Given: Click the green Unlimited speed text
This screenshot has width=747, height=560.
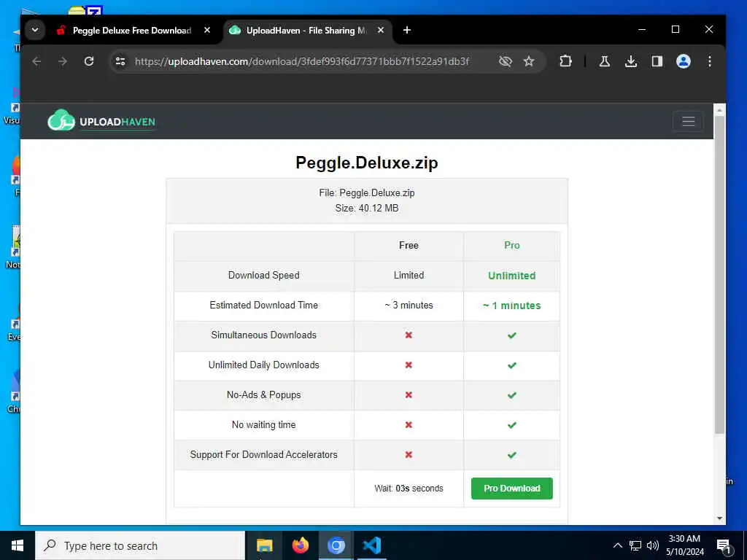Looking at the screenshot, I should pos(511,275).
